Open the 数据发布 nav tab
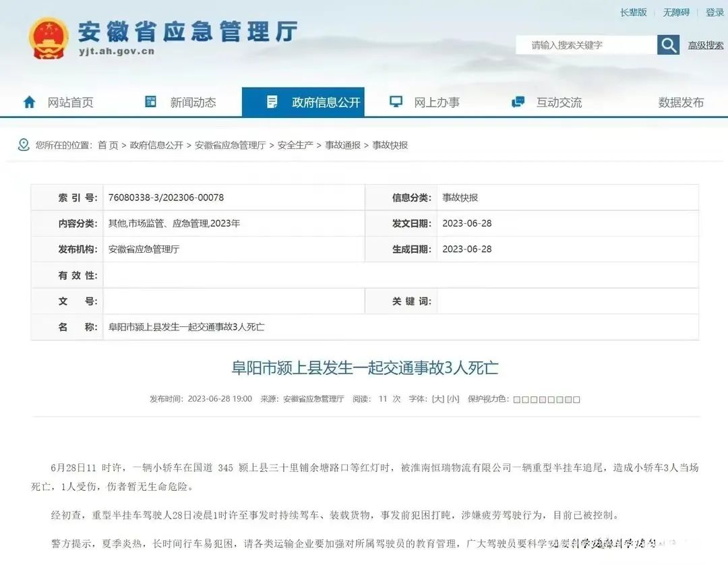 (681, 102)
